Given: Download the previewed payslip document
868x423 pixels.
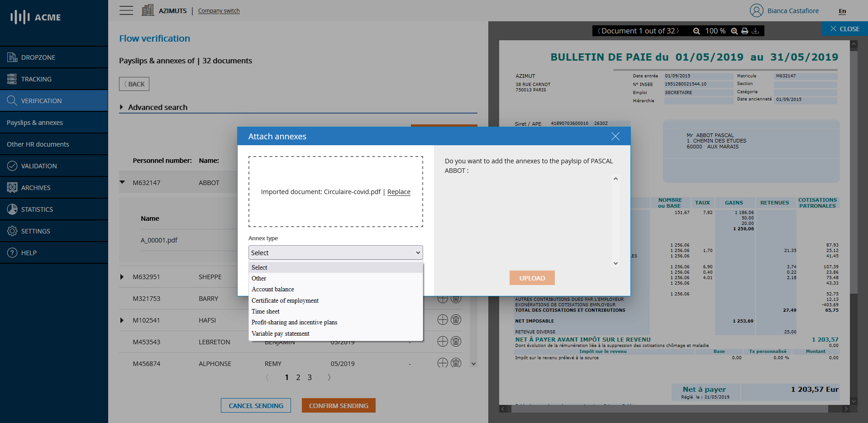Looking at the screenshot, I should pos(755,31).
